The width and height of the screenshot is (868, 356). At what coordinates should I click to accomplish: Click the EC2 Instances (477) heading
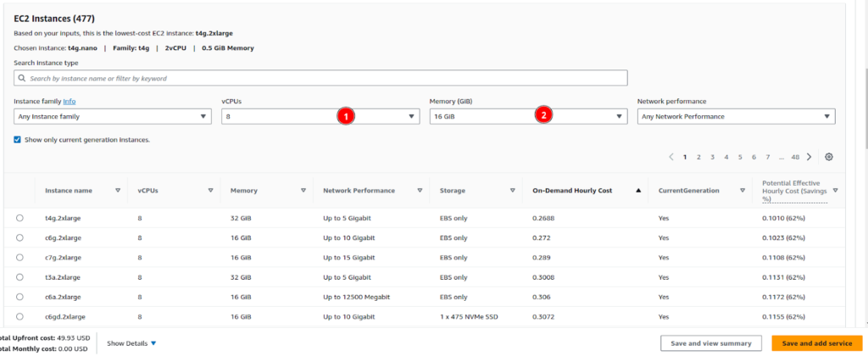54,19
